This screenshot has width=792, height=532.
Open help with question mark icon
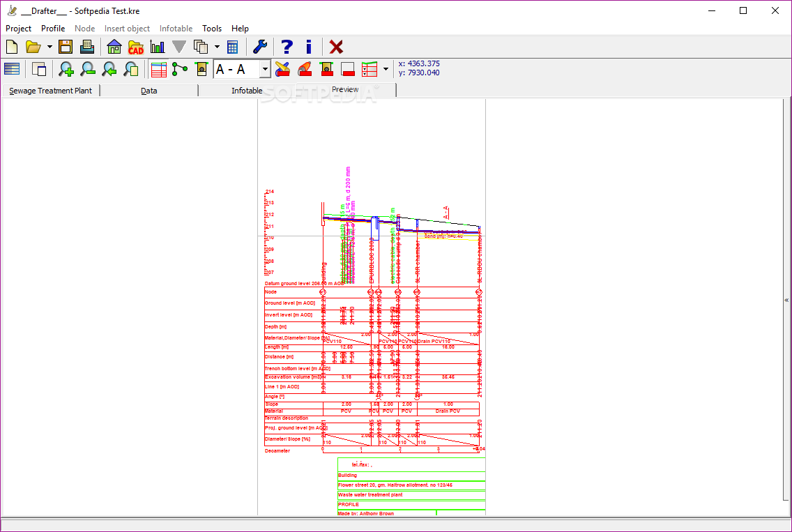coord(287,47)
